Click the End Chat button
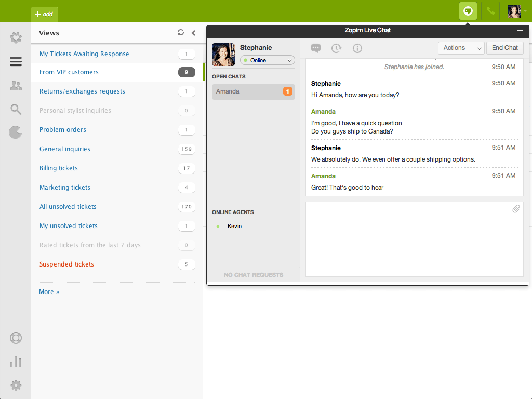The image size is (532, 399). (x=505, y=48)
